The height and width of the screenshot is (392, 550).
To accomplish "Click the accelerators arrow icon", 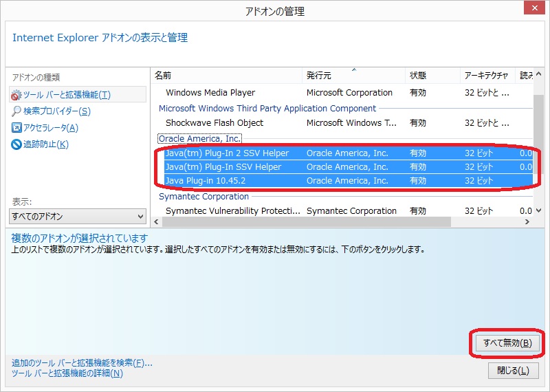I will coord(16,128).
